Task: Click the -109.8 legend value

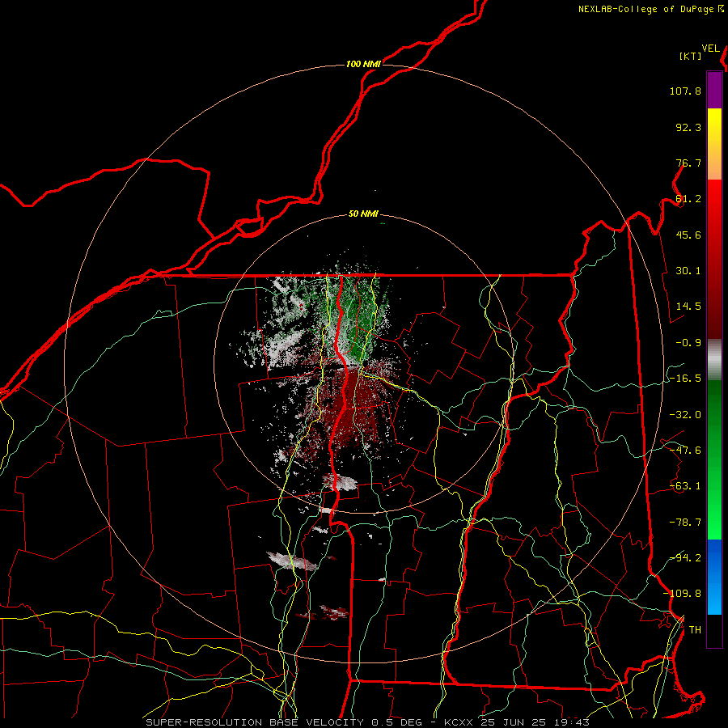Action: tap(683, 594)
